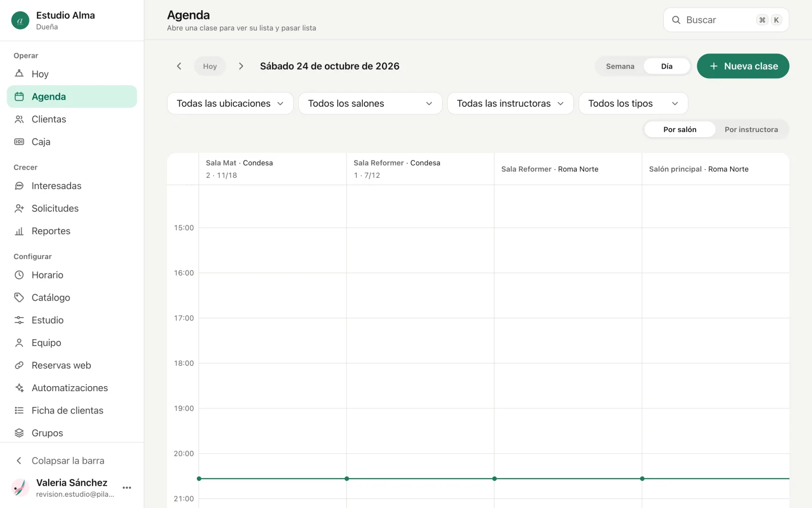
Task: Select the Sala Reformer · Roma Norte header
Action: [568, 169]
